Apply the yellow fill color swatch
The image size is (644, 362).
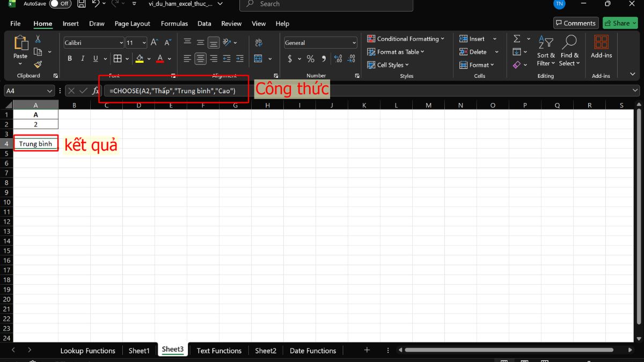coord(140,58)
